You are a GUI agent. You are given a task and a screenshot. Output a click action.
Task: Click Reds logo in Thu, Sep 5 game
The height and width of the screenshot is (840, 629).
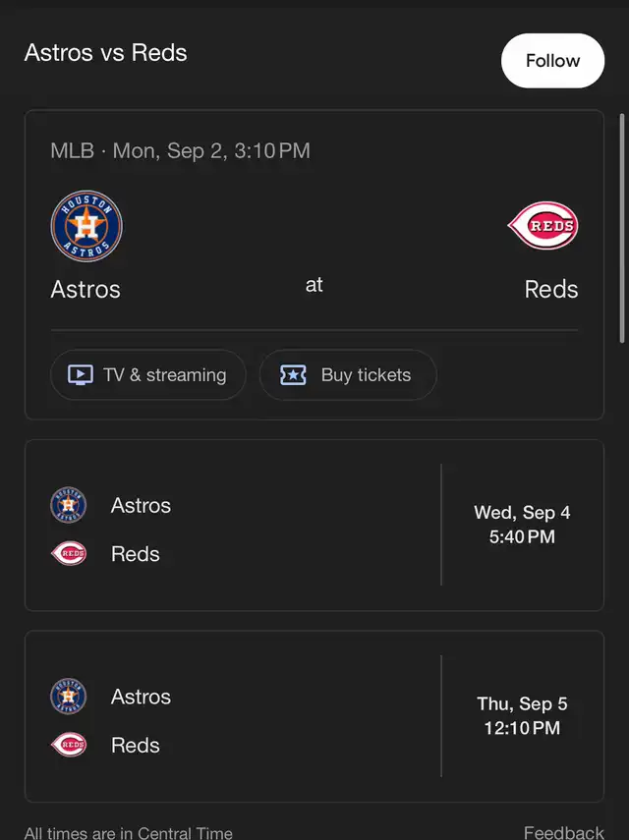(69, 745)
